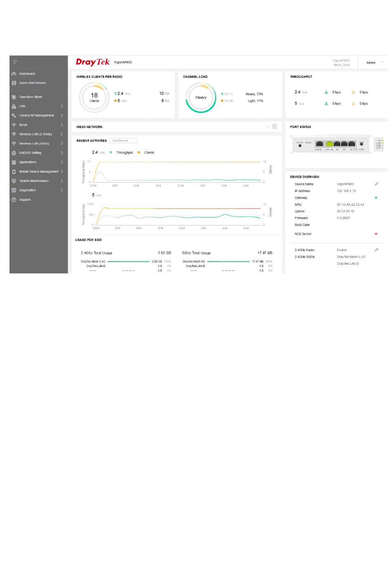Toggle Throughput series in chart legend

pos(124,153)
